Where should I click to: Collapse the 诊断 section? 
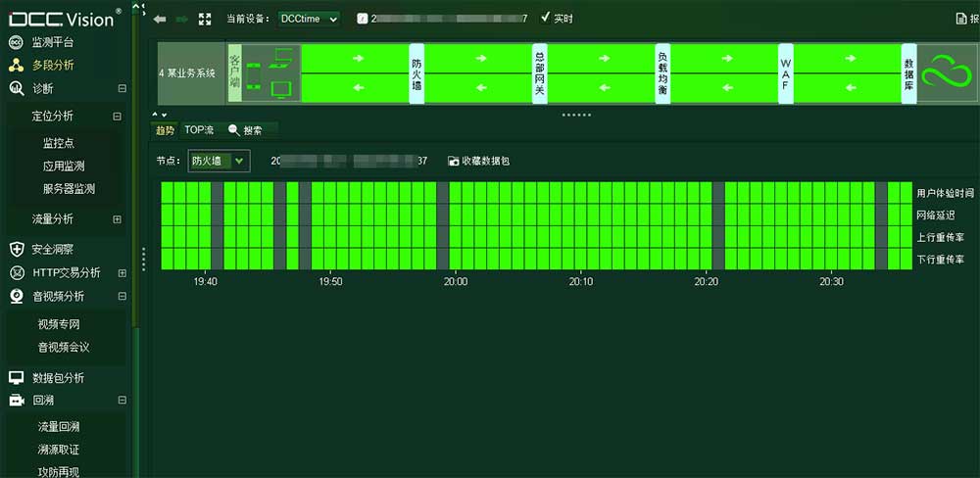(122, 89)
